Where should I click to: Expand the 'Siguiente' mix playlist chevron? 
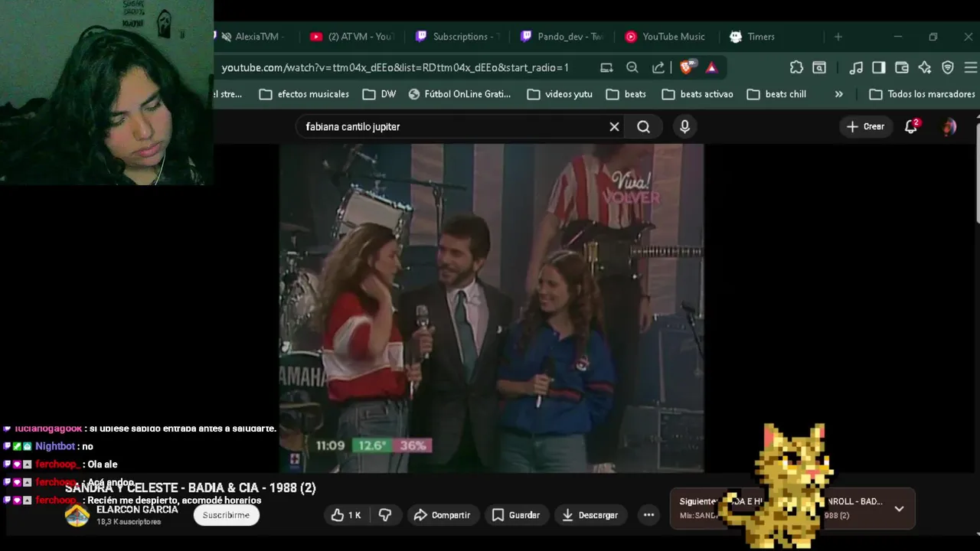899,508
